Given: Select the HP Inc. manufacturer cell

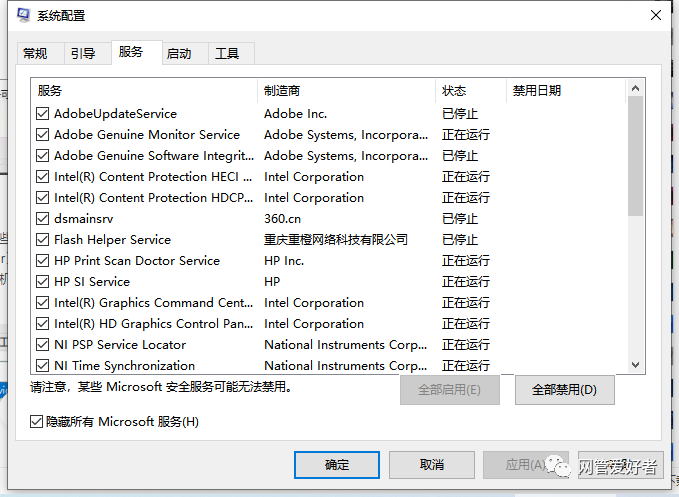Looking at the screenshot, I should [284, 261].
